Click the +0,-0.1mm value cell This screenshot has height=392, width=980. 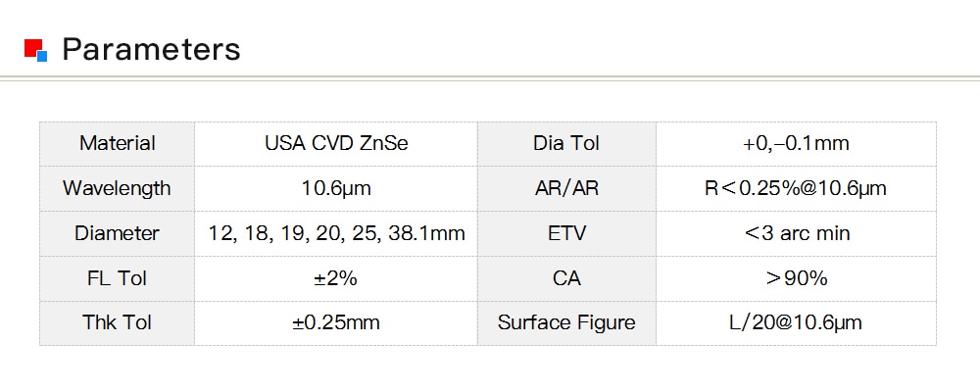(796, 144)
